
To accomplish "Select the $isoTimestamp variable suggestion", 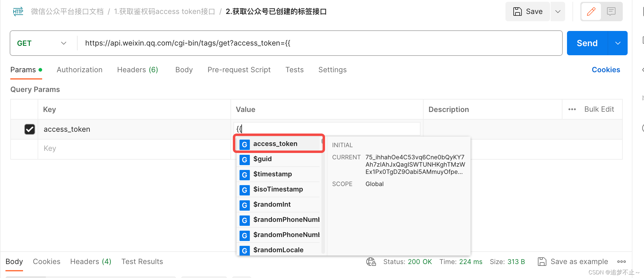I will (278, 189).
